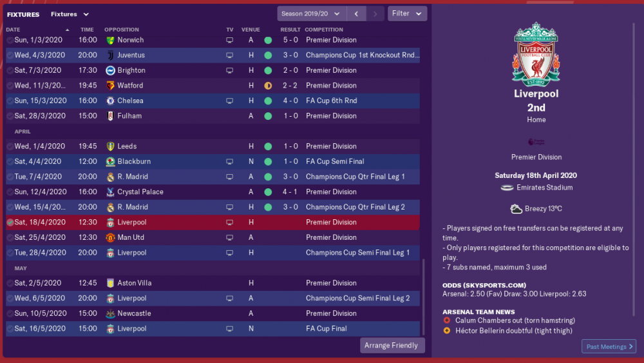This screenshot has width=644, height=363.
Task: Click the Newcastle club badge icon
Action: pyautogui.click(x=110, y=313)
